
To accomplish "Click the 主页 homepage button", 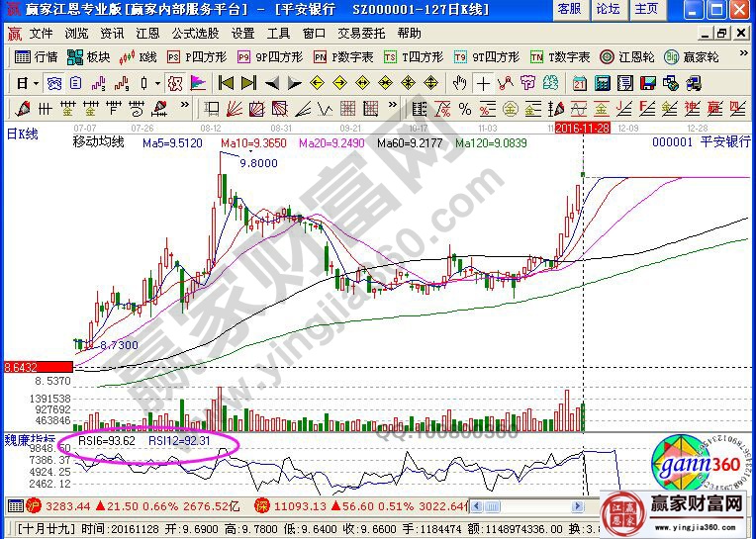I will [x=646, y=9].
